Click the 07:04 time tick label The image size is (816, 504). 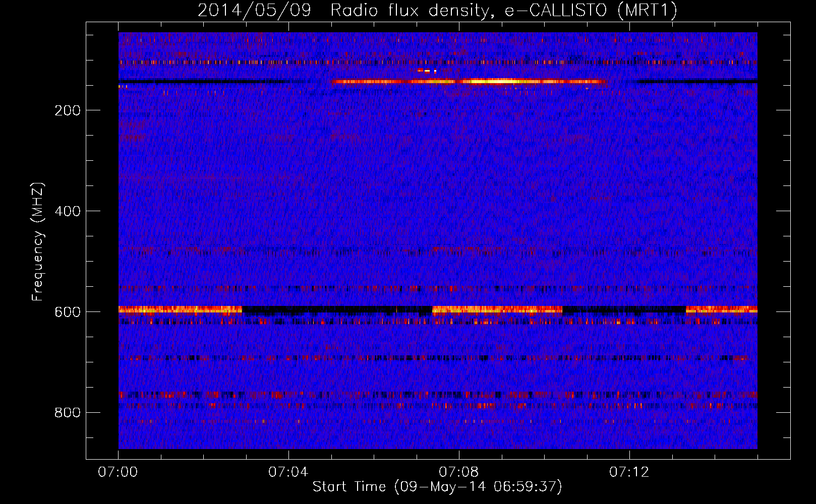click(x=288, y=472)
